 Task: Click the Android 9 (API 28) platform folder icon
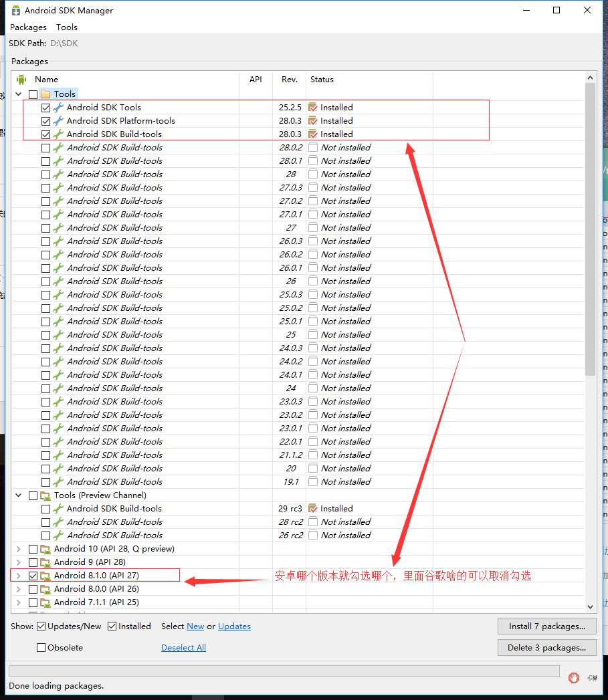(x=45, y=562)
